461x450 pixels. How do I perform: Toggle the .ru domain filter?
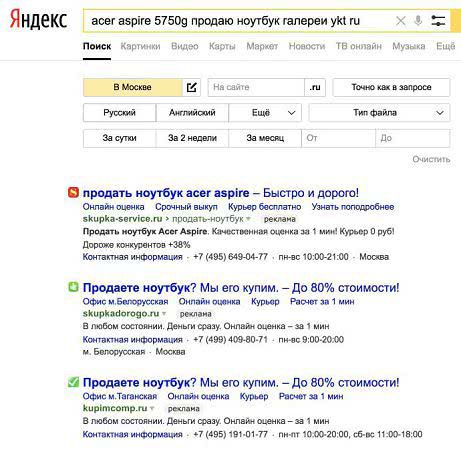coord(315,87)
